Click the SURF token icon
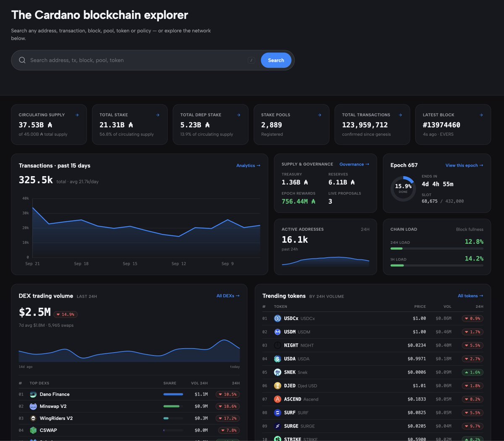Image resolution: width=504 pixels, height=441 pixels. coord(278,413)
